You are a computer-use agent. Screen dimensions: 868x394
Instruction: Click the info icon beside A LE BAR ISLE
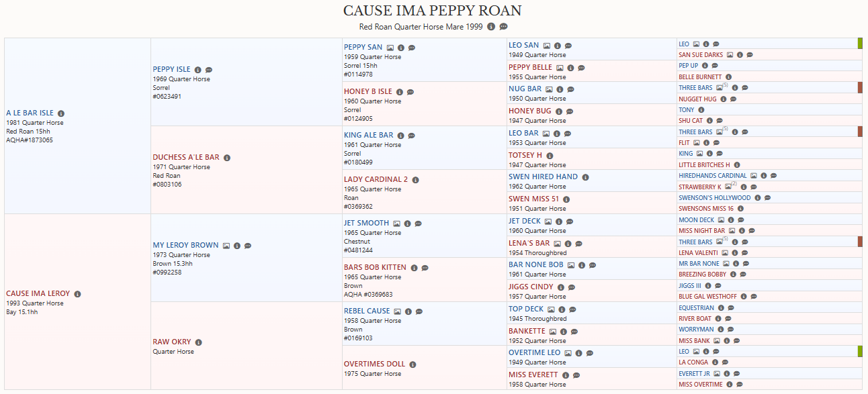tap(61, 113)
